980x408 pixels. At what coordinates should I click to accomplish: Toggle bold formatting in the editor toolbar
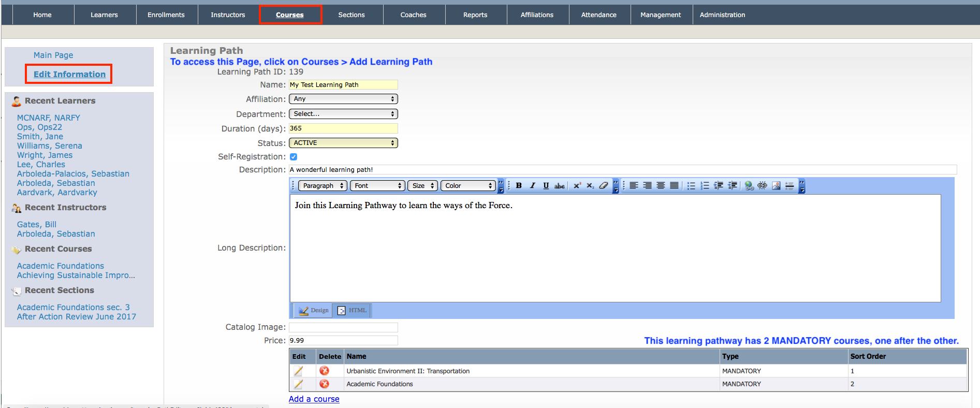coord(519,186)
